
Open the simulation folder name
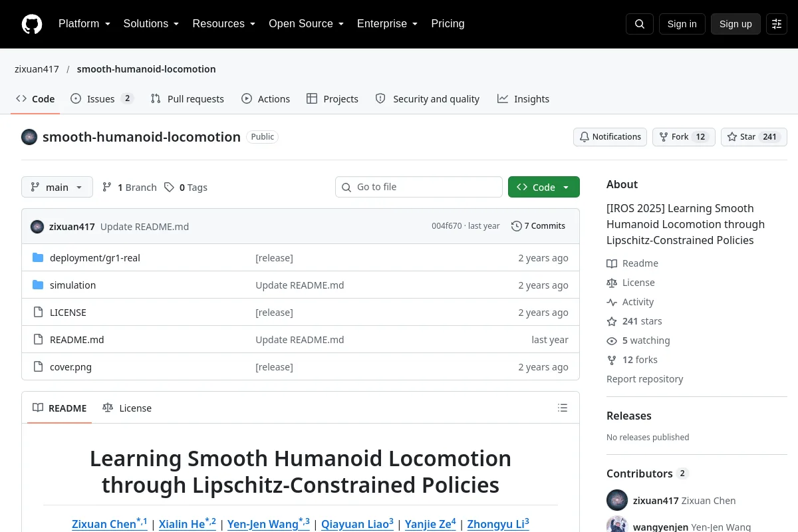point(72,285)
